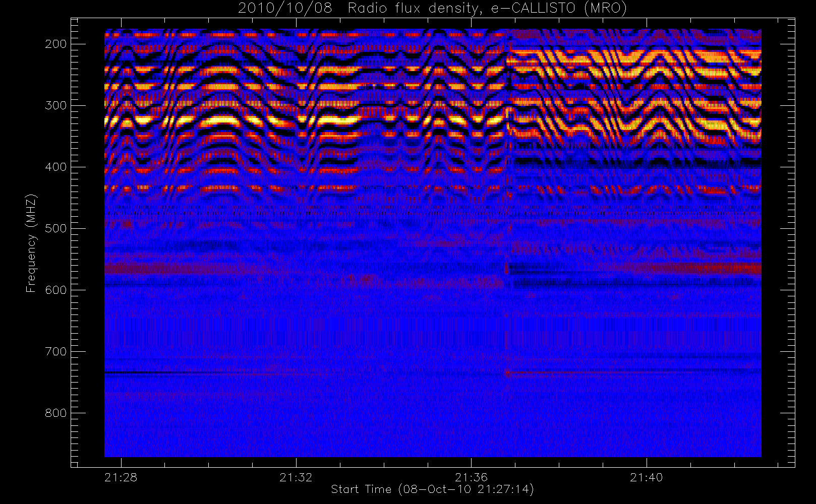Click the 200 frequency tick label
The image size is (816, 504).
[56, 44]
